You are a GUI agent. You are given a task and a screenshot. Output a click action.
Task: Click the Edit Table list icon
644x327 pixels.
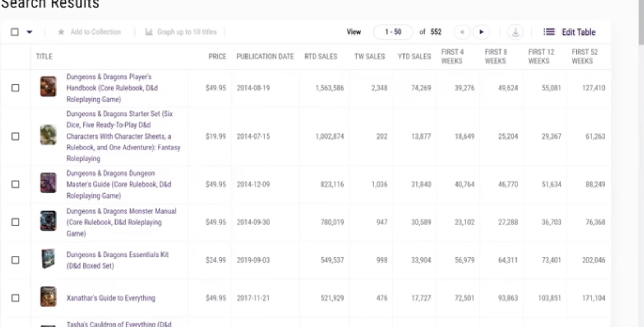pos(549,32)
